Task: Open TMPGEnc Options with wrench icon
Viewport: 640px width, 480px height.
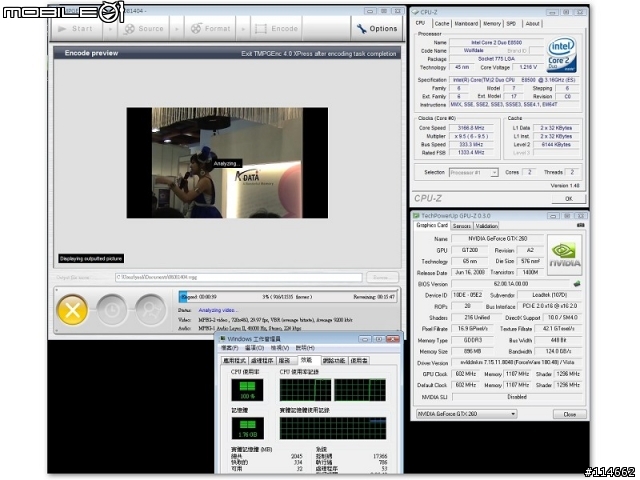Action: pos(376,29)
